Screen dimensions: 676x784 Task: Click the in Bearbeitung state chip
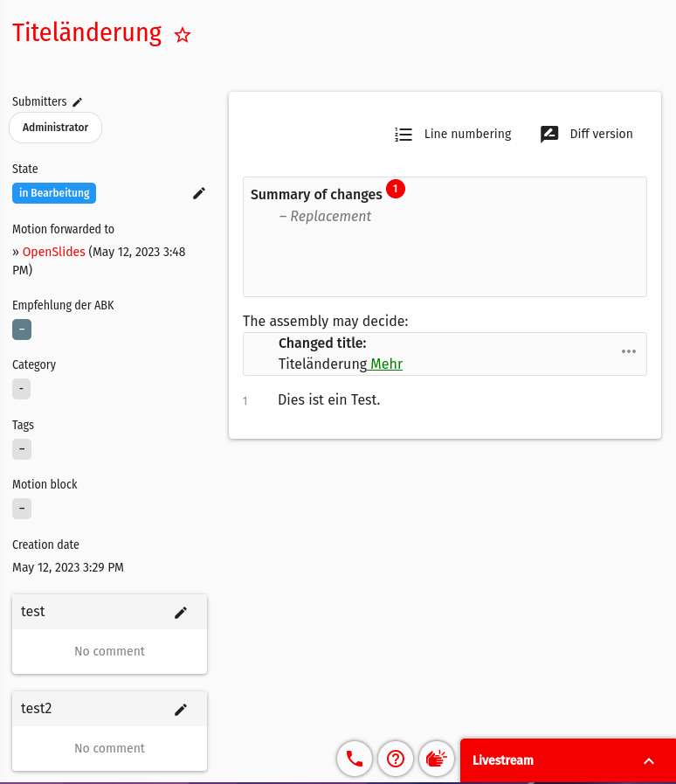click(x=53, y=193)
